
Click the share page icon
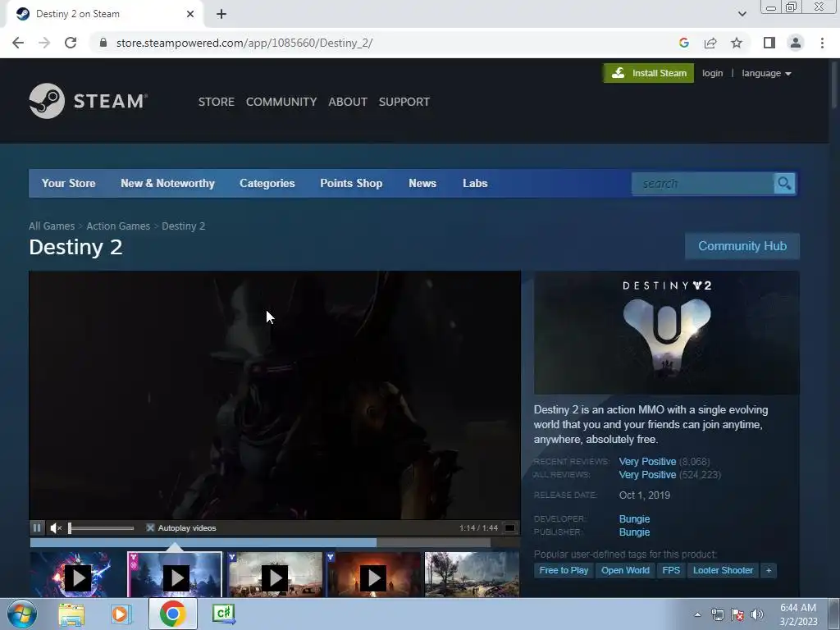tap(710, 43)
